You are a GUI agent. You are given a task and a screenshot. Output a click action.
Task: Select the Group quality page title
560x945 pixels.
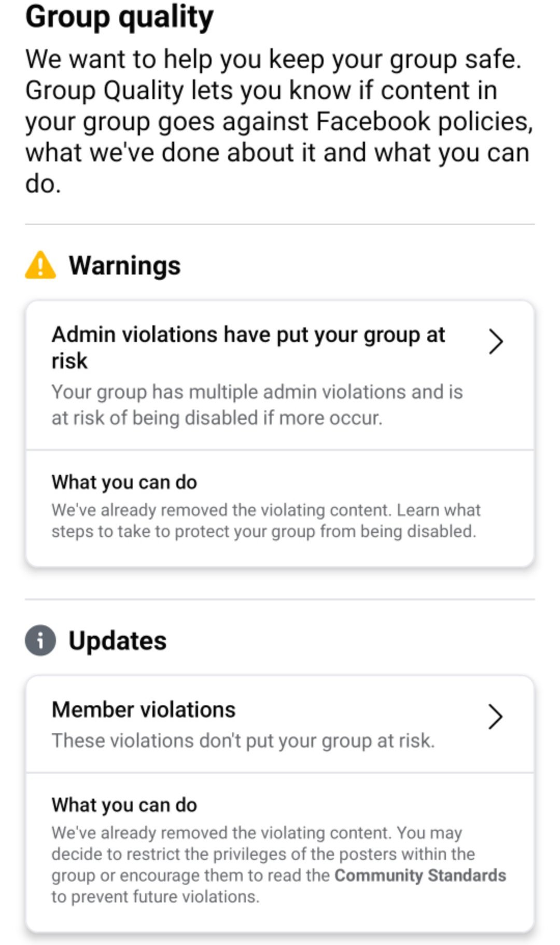(119, 17)
